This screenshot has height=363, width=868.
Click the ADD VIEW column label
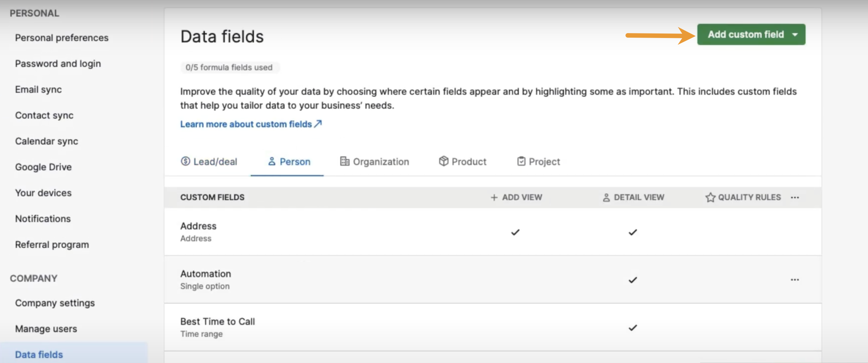[x=522, y=197]
